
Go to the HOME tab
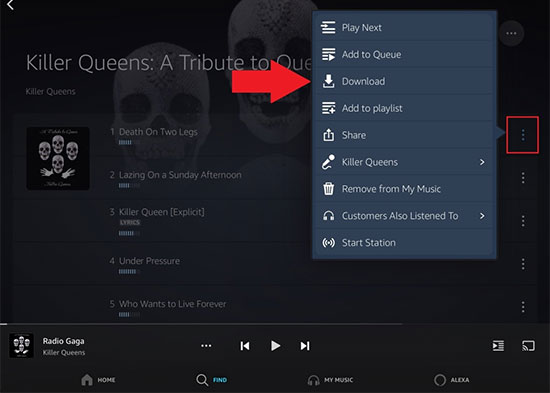point(98,380)
